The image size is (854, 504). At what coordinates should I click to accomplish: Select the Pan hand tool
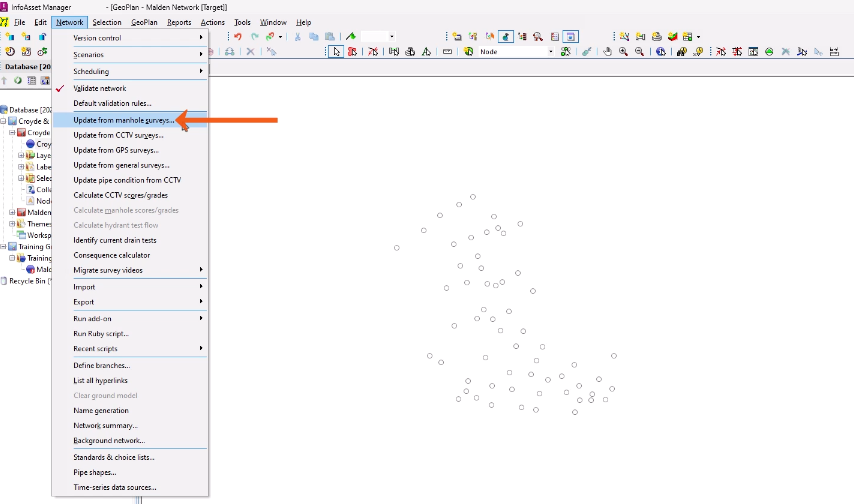coord(607,52)
